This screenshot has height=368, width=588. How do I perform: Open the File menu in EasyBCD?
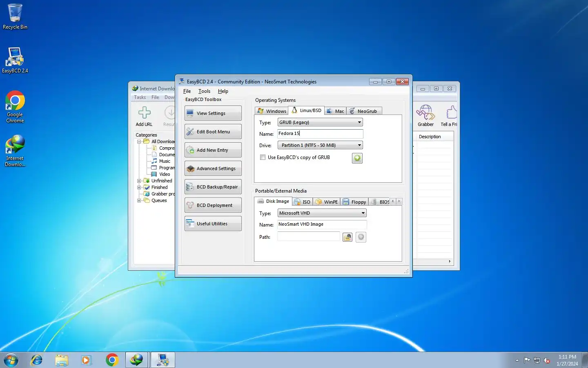coord(187,91)
